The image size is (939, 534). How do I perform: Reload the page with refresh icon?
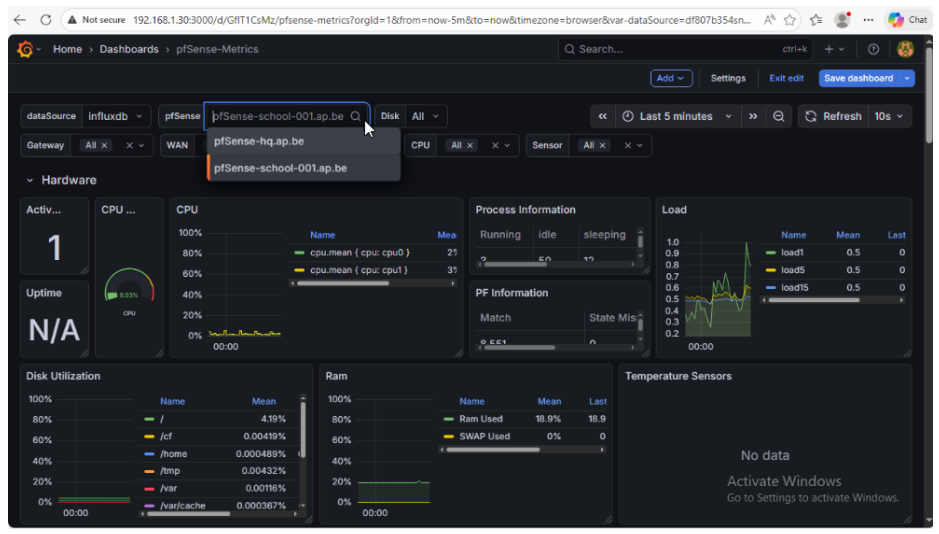(x=46, y=20)
